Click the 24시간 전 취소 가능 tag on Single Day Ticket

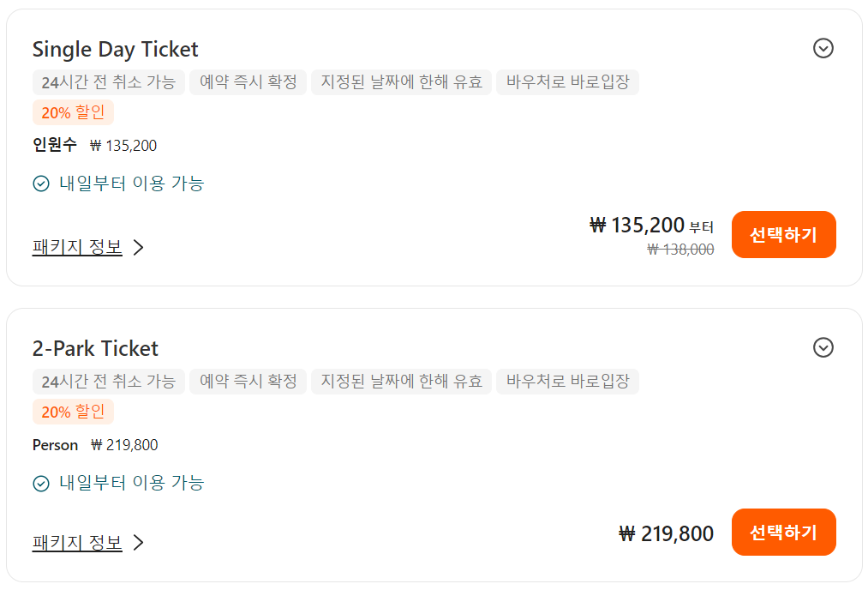pos(109,82)
